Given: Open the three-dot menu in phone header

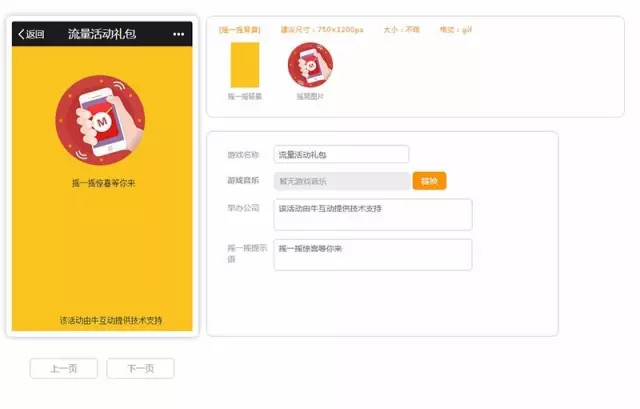Looking at the screenshot, I should (178, 34).
